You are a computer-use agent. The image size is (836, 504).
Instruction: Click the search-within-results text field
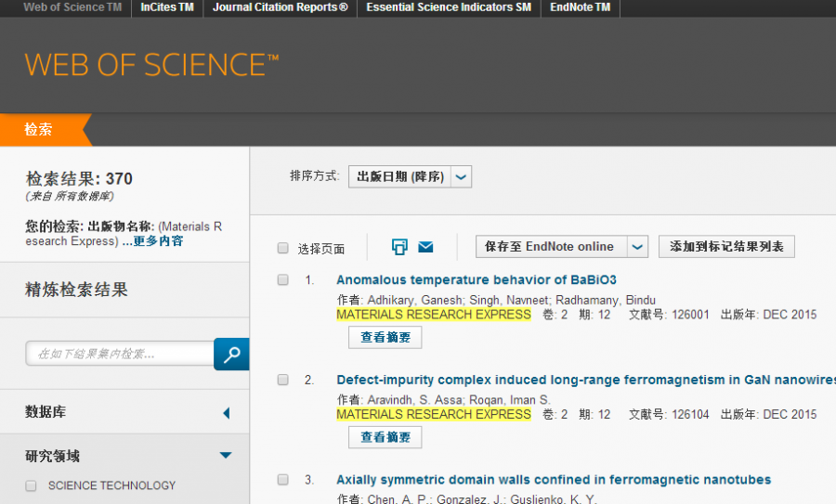pyautogui.click(x=120, y=354)
